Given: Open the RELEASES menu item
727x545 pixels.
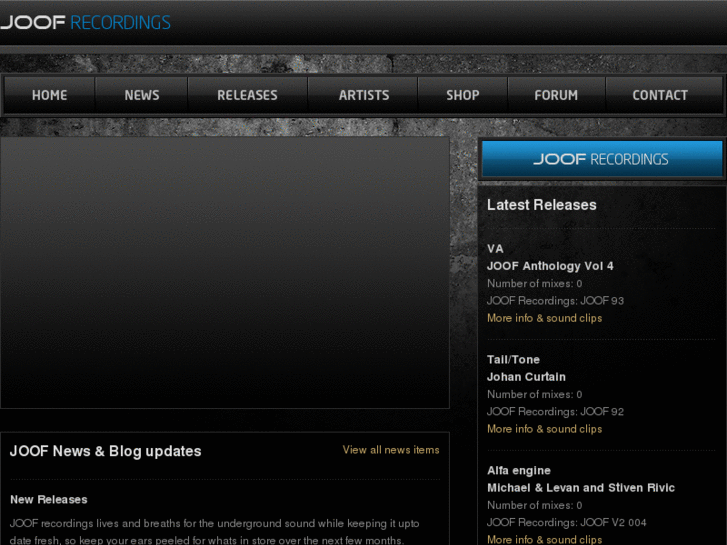Looking at the screenshot, I should tap(248, 95).
